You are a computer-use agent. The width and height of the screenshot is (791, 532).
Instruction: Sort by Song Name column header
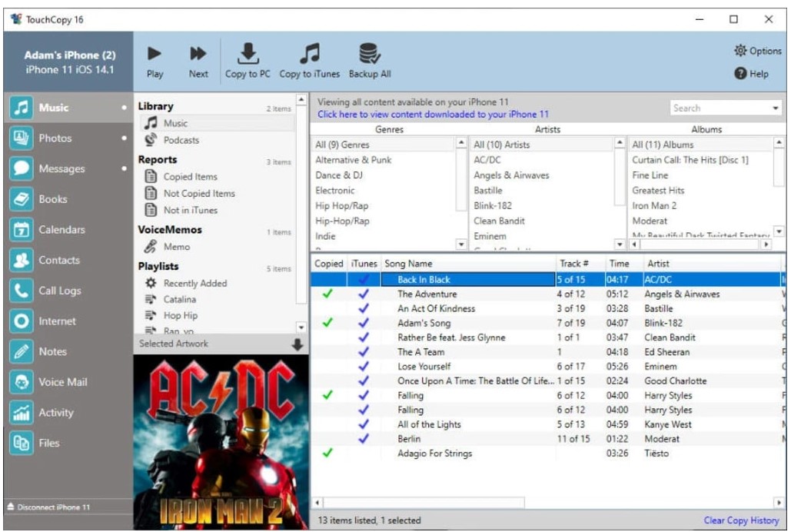click(468, 264)
